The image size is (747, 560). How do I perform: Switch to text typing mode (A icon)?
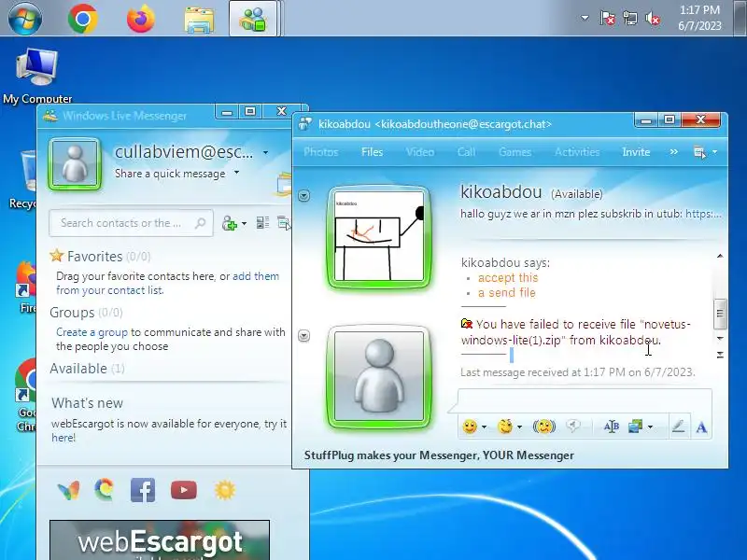(701, 427)
